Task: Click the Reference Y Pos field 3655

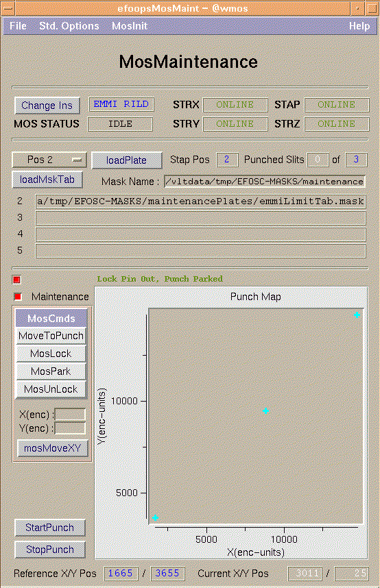Action: [x=168, y=574]
